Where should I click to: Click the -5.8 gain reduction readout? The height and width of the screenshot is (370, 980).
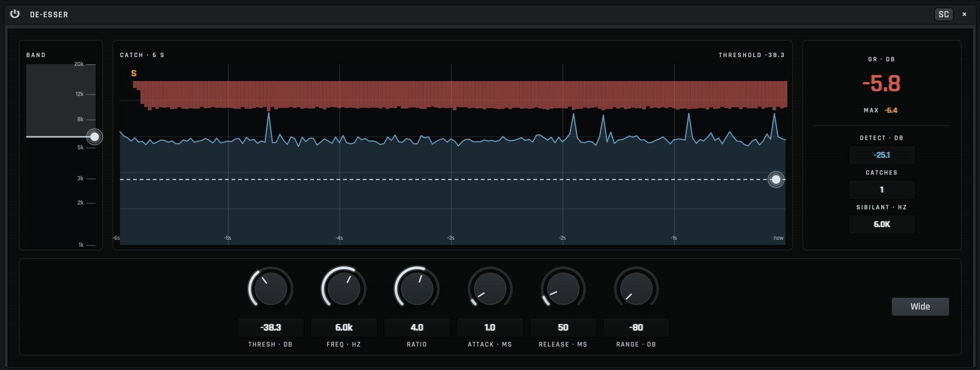point(881,84)
